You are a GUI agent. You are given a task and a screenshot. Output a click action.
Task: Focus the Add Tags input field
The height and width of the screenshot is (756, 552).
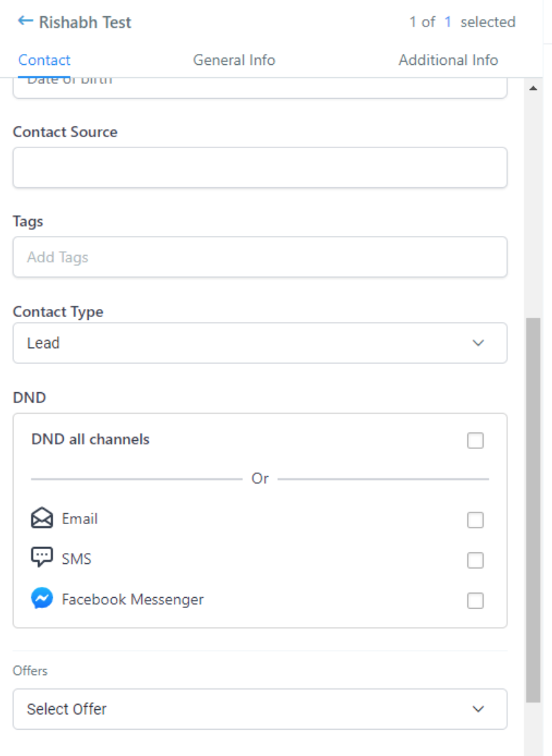(x=260, y=257)
